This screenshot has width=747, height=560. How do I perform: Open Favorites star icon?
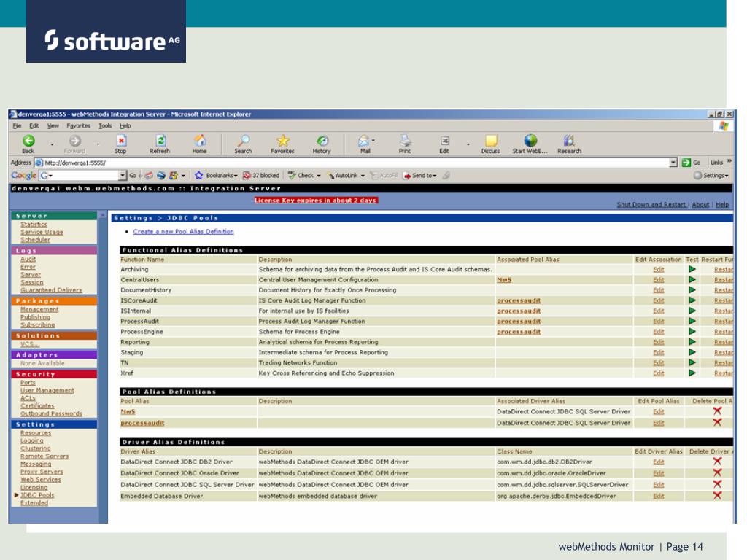point(283,141)
